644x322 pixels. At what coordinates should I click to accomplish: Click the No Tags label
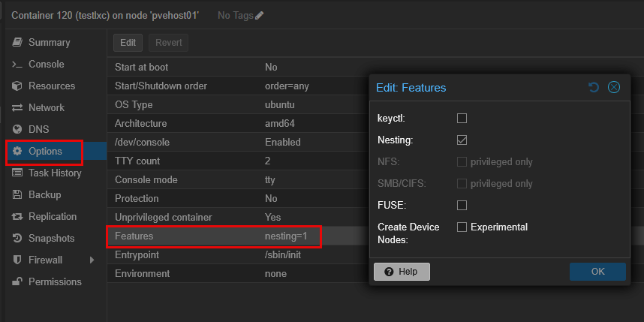236,16
